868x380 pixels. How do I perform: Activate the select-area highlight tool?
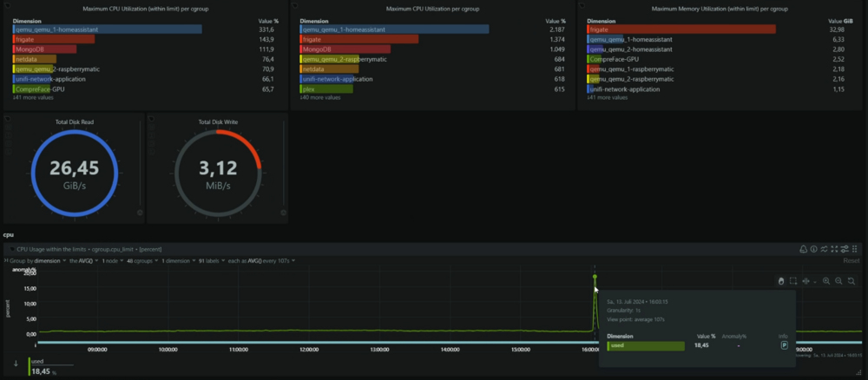[793, 281]
